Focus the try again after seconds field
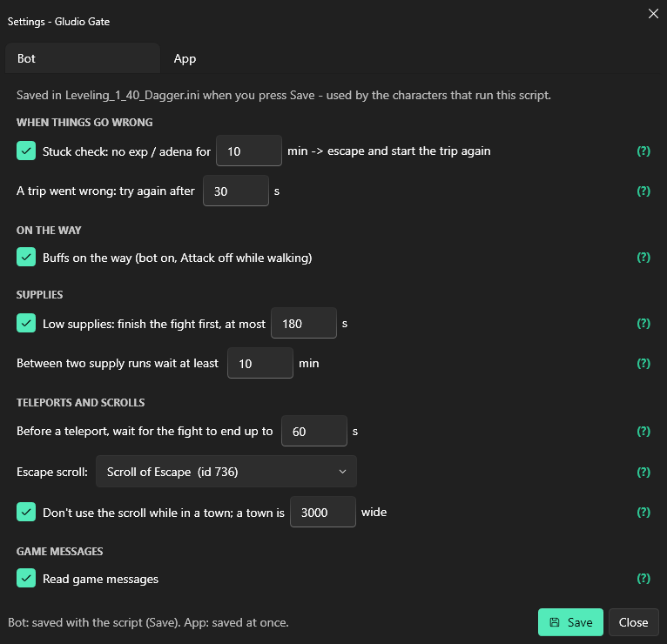The width and height of the screenshot is (667, 644). point(236,191)
